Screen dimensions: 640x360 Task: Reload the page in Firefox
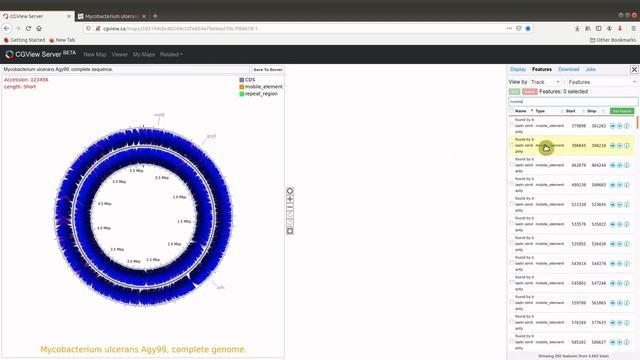(28, 29)
